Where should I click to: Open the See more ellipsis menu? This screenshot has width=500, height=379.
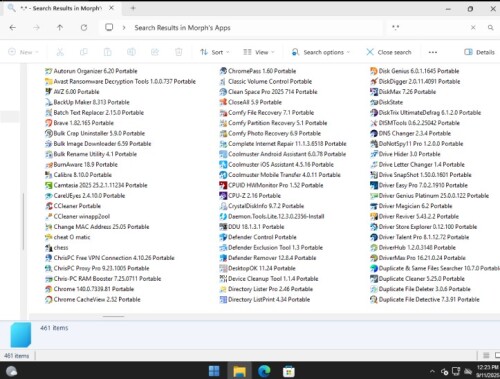pos(433,52)
